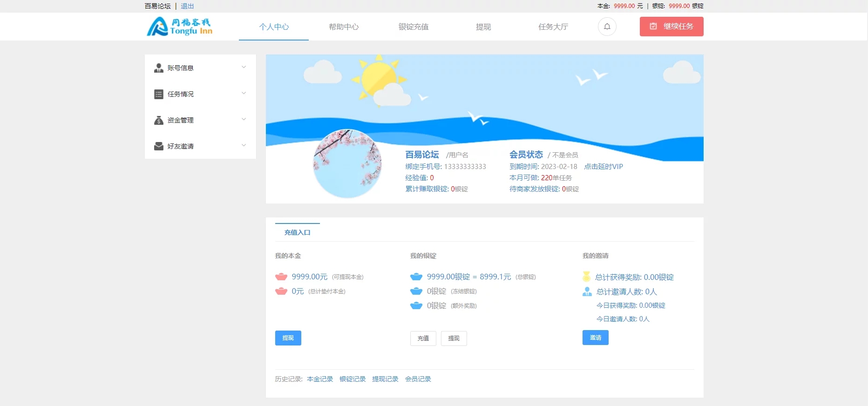Click the 资金管理 money bag icon
This screenshot has height=406, width=868.
[x=159, y=120]
